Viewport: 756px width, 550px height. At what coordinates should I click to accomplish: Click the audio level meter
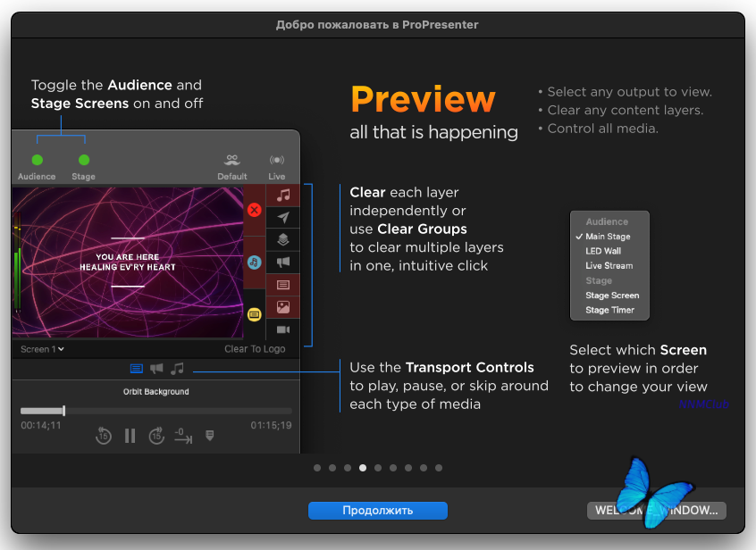(17, 263)
